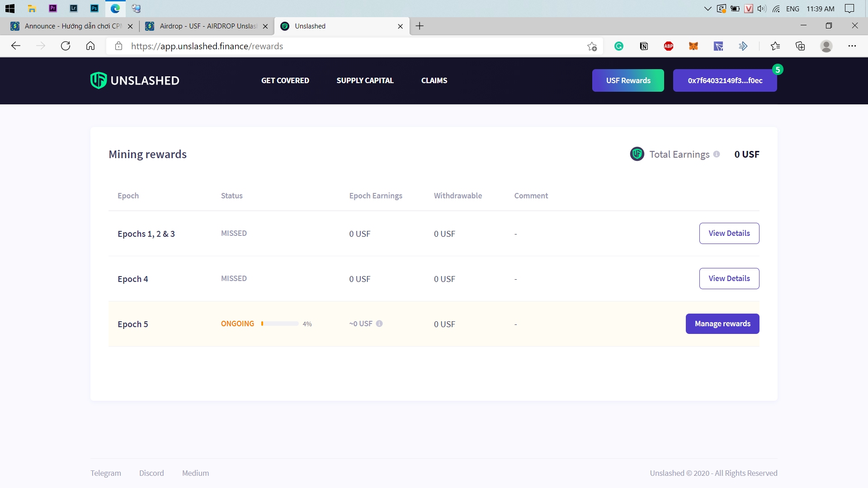Click the Unslashed shield logo
Screen dimensions: 868x488
point(98,80)
